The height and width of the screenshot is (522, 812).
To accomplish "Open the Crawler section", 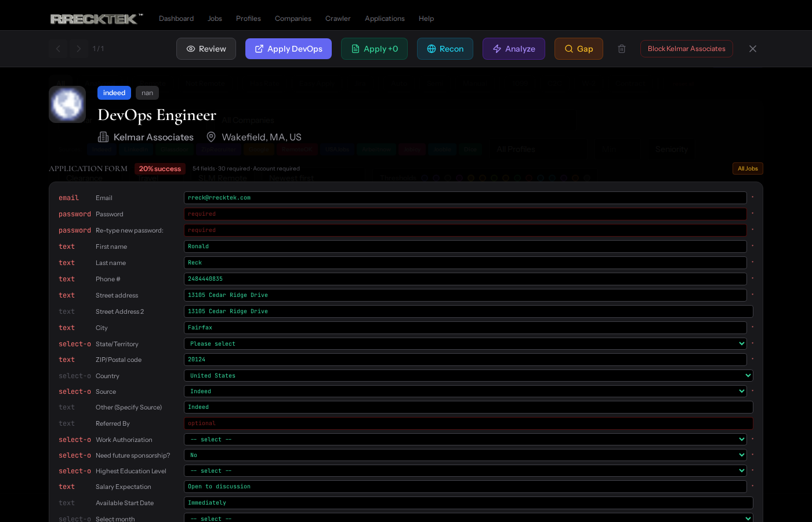I will coord(338,19).
